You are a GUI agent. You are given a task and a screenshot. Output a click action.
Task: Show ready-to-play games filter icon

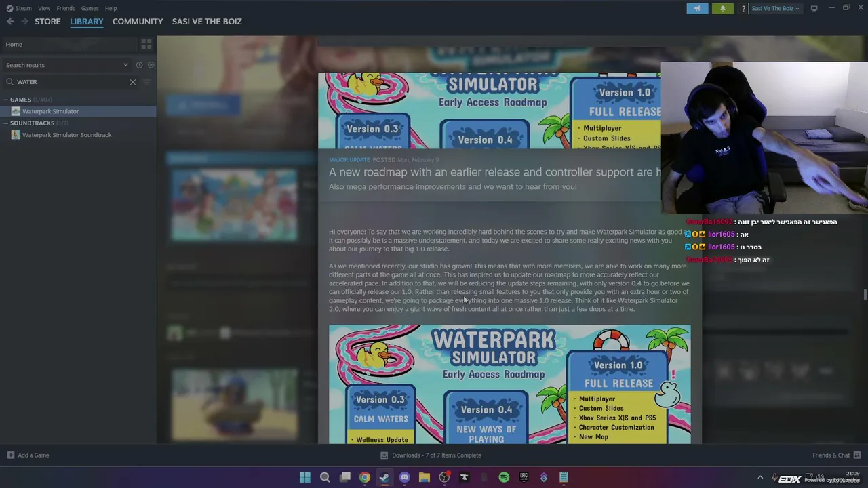[151, 65]
